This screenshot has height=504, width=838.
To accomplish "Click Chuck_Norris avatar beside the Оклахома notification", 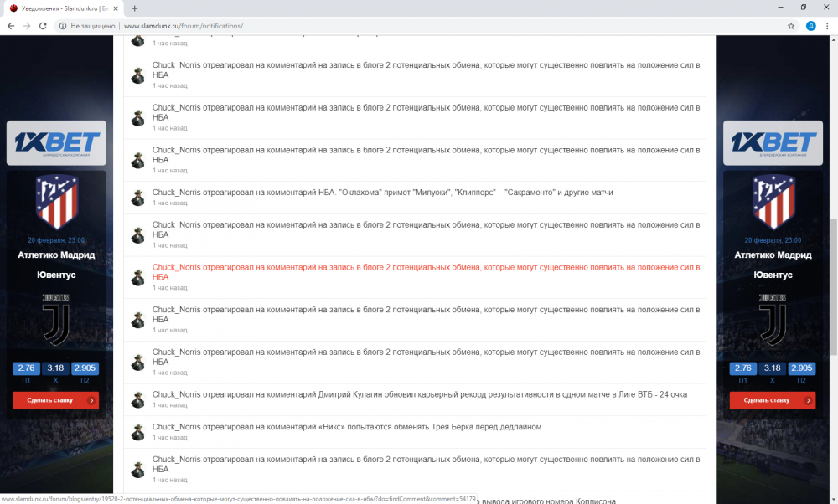I will tap(138, 198).
